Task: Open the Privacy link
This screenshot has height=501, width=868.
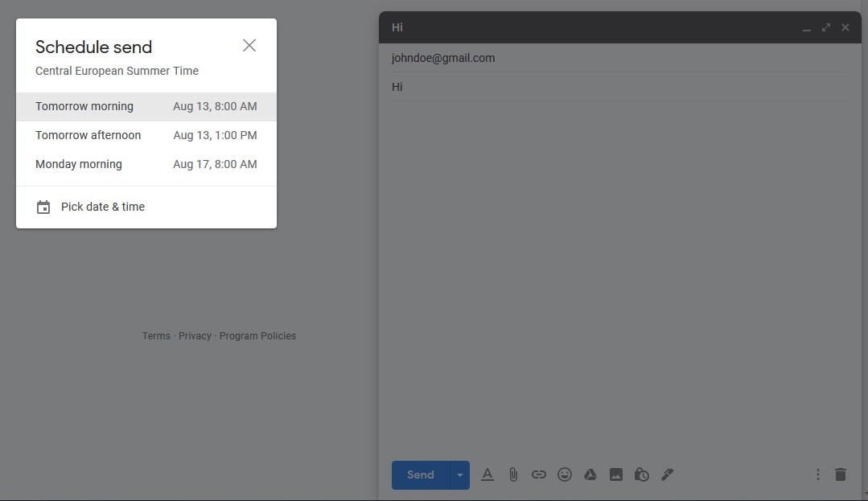Action: pos(195,336)
